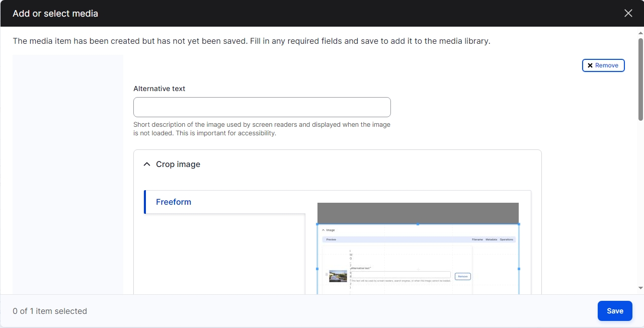Click the Remove button
644x328 pixels.
pos(603,65)
